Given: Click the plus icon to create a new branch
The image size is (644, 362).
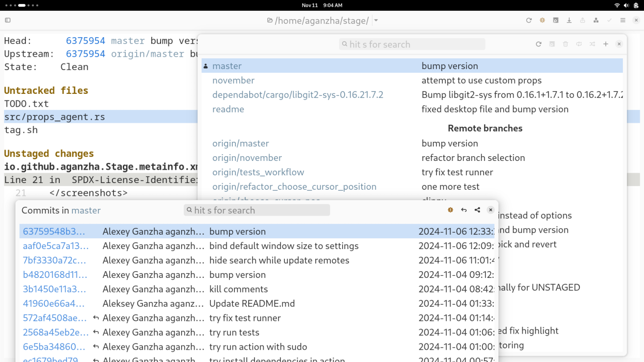Looking at the screenshot, I should (x=606, y=44).
